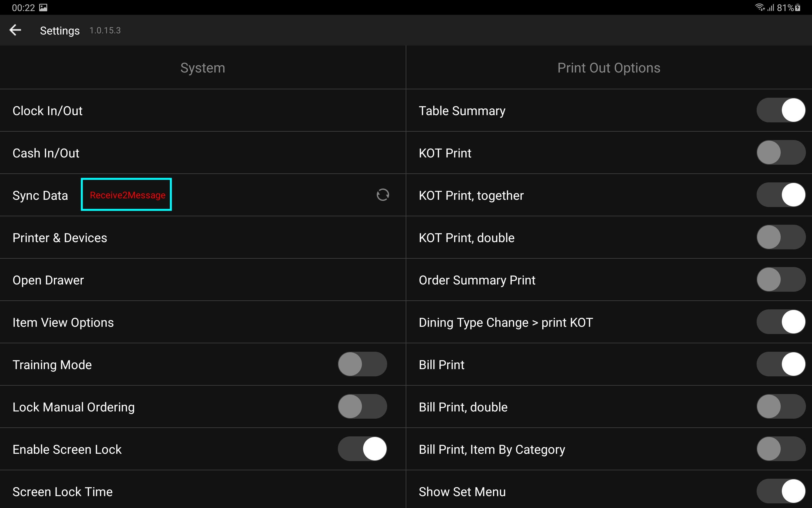Go back using the arrow icon
This screenshot has height=508, width=812.
point(15,30)
